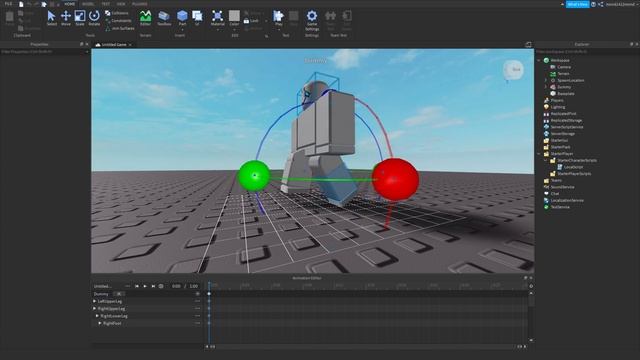Switch to the MODEL ribbon tab
This screenshot has width=640, height=360.
[88, 4]
